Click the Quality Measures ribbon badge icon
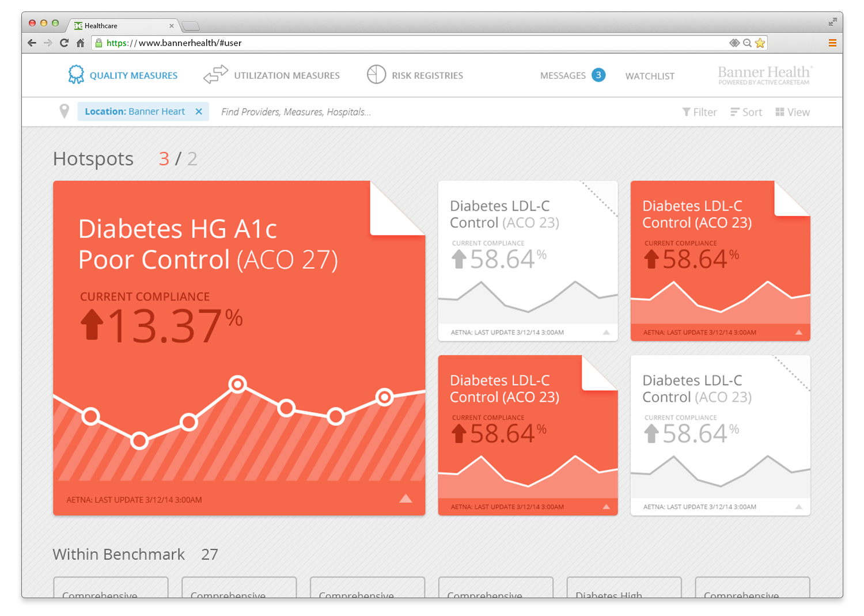Screen dimensions: 864x616 pyautogui.click(x=76, y=75)
